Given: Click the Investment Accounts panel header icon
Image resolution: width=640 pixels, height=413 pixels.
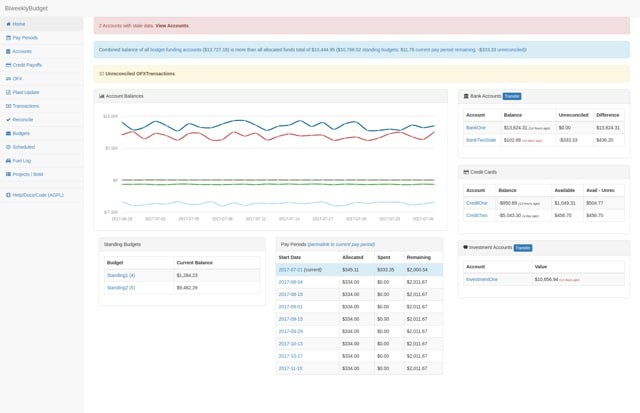Looking at the screenshot, I should coord(465,247).
